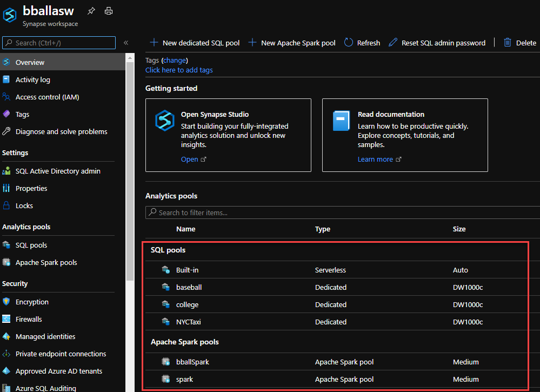Open the Encryption shield icon item

(6, 302)
